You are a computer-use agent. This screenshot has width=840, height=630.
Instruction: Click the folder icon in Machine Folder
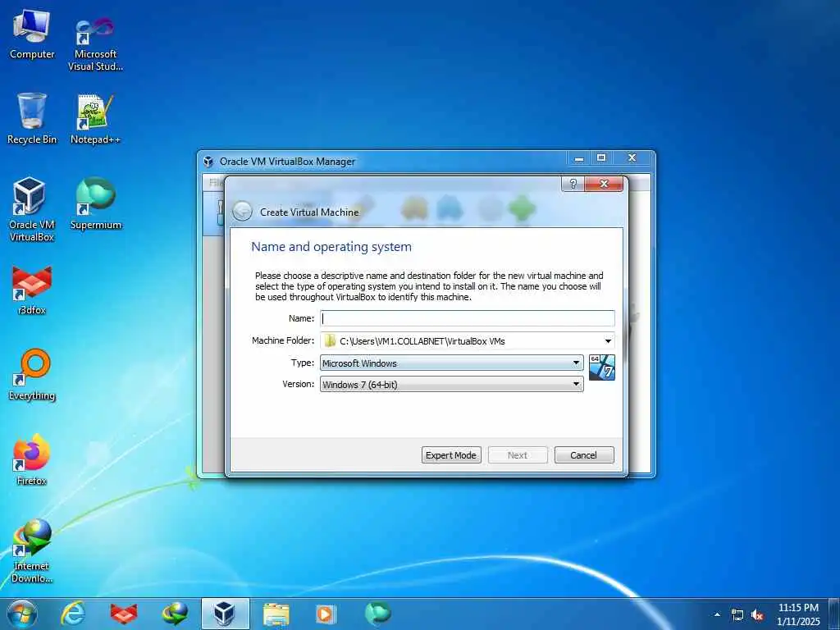[x=330, y=340]
